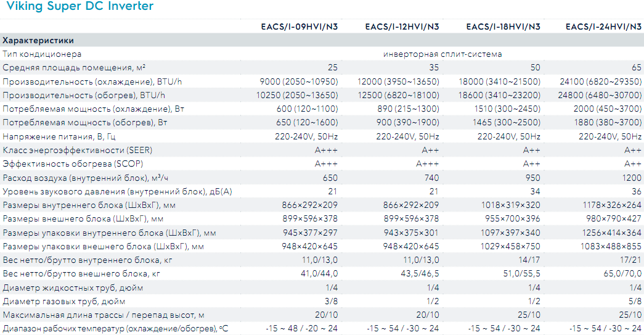Select the EACS/I-24HVI/N3 column header
644x335 pixels.
coord(604,27)
